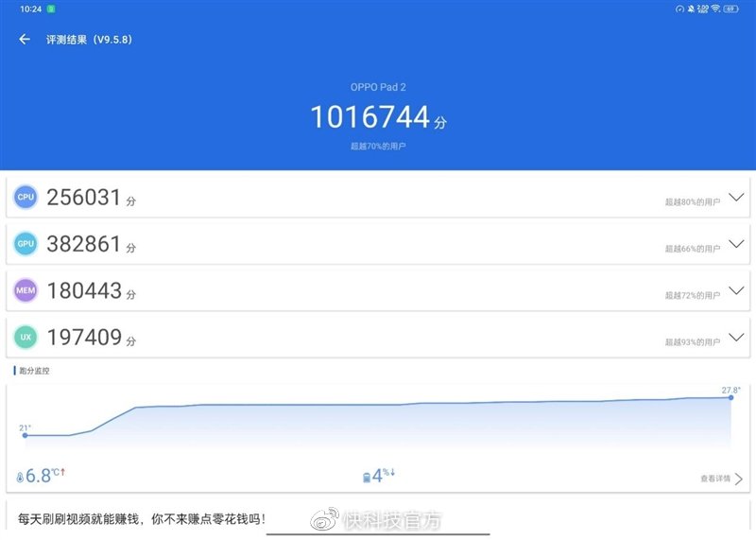Click 超越66%的用户 in GPU row
Viewport: 756px width, 540px height.
(693, 249)
